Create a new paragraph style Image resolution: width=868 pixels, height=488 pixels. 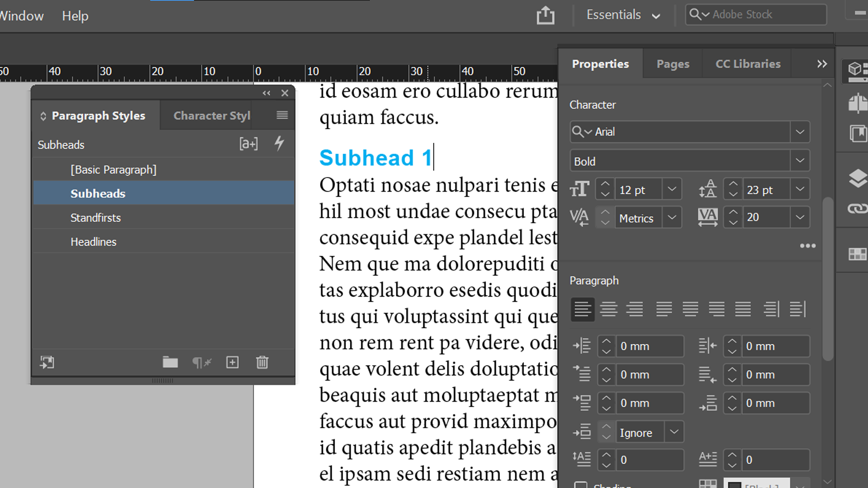232,362
